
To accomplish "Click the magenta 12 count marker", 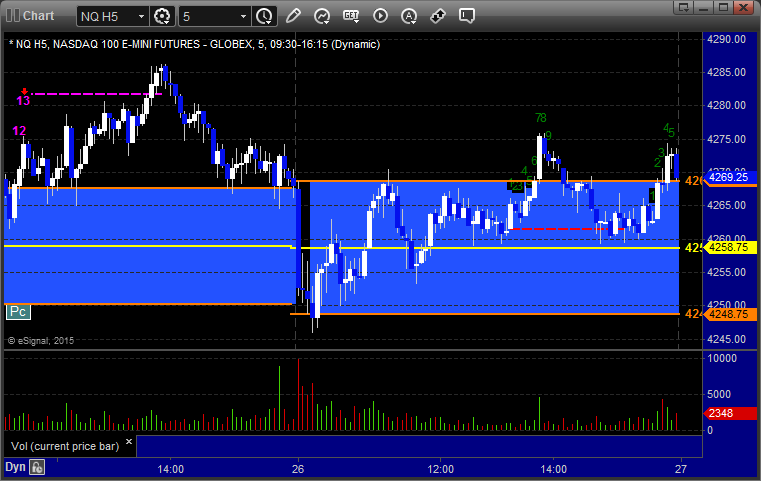I will point(19,131).
